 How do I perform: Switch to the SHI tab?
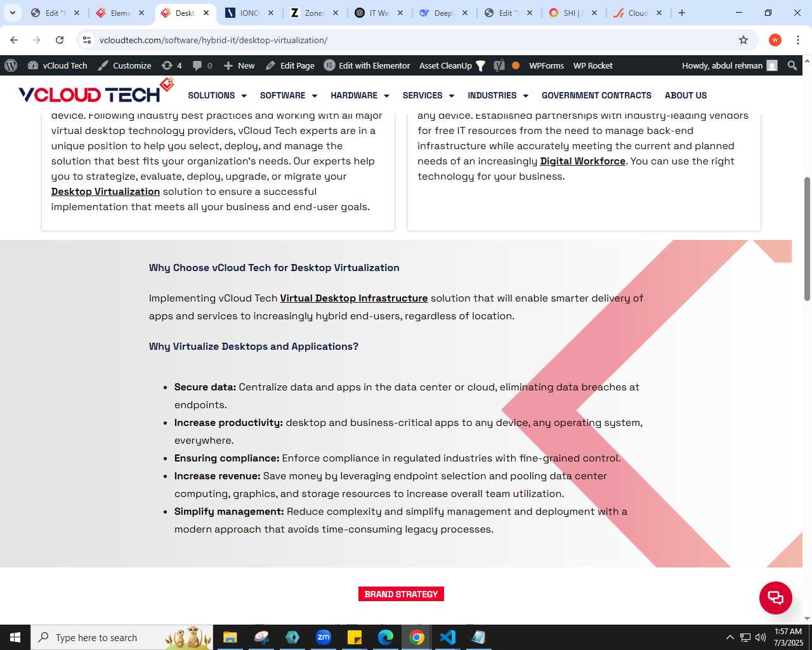point(573,13)
